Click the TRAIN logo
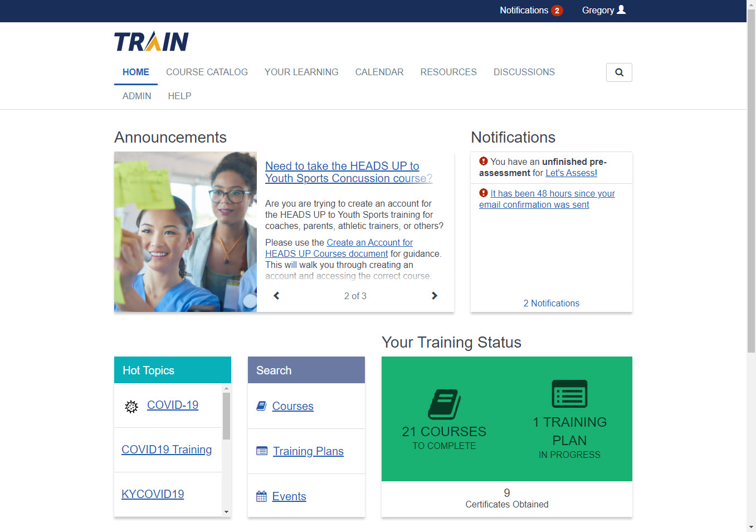 point(152,41)
